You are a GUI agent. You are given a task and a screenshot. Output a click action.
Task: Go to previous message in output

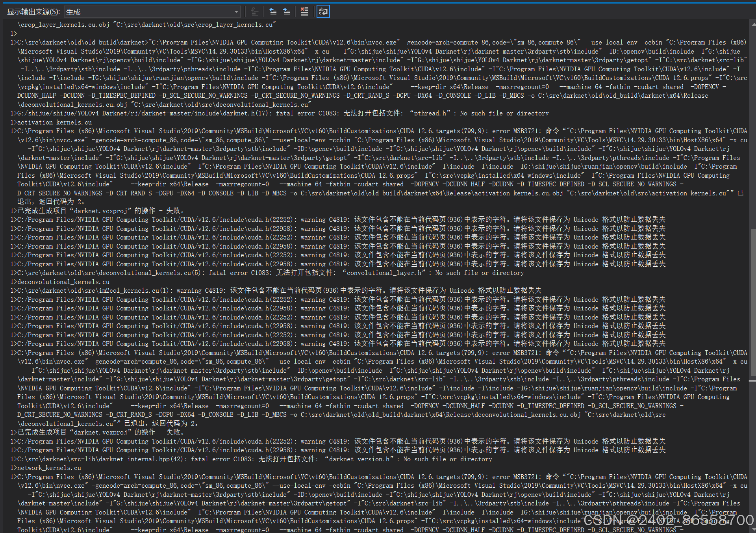(273, 12)
